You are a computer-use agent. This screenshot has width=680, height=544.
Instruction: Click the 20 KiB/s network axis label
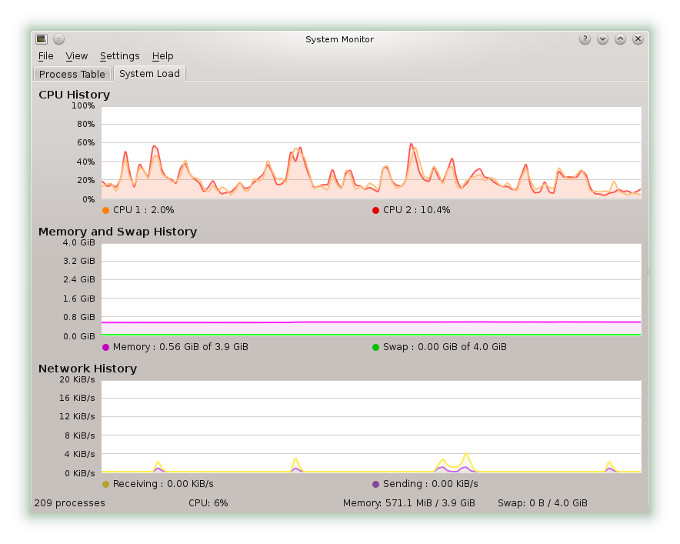click(x=77, y=380)
